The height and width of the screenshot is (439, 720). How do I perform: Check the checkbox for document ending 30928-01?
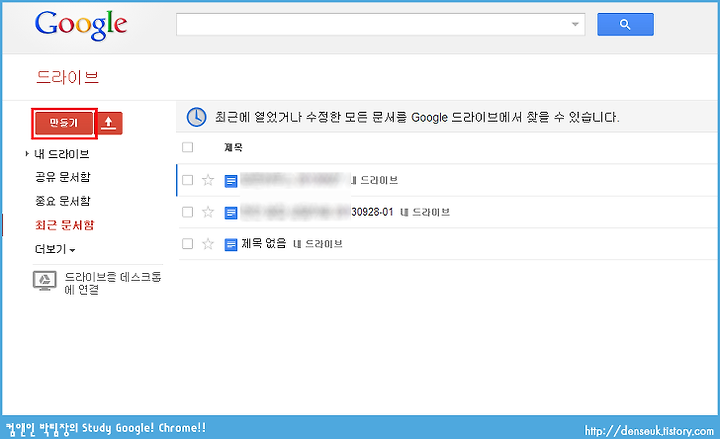coord(187,212)
